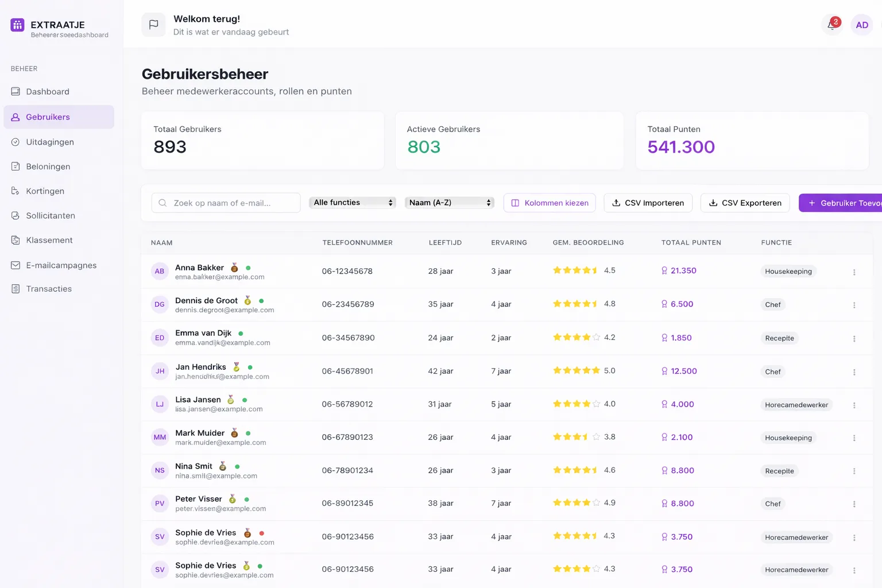Click the medal badge next to Dennis de Groot
This screenshot has width=882, height=588.
click(247, 300)
